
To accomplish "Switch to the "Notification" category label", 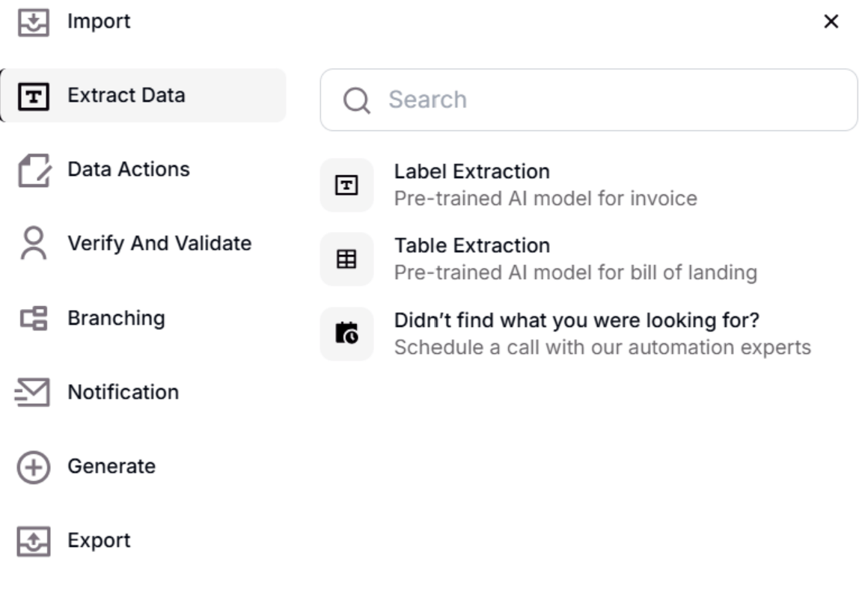I will (x=123, y=392).
